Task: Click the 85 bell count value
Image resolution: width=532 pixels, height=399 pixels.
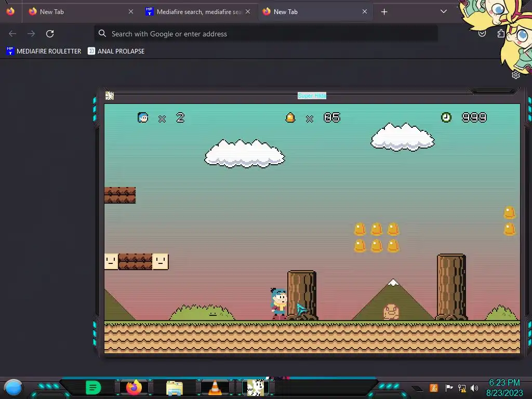Action: coord(332,117)
